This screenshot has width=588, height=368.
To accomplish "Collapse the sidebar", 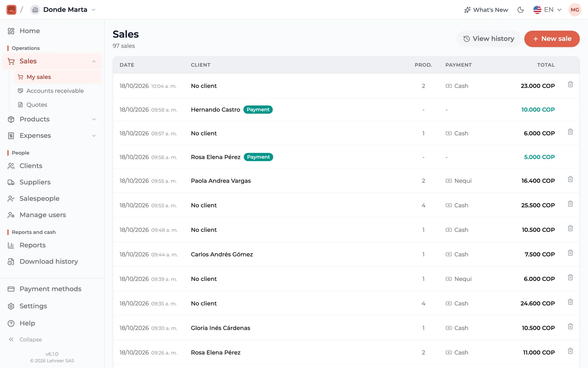I will click(25, 340).
